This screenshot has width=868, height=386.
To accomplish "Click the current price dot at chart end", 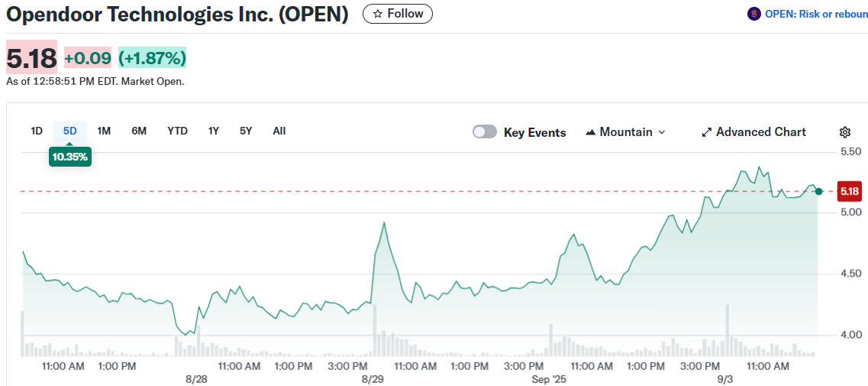I will point(818,191).
